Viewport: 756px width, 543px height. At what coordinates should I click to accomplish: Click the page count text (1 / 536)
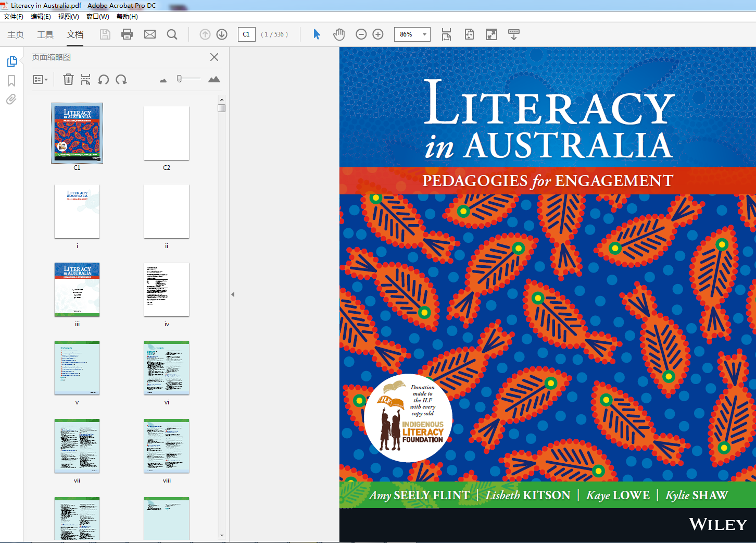(x=274, y=34)
